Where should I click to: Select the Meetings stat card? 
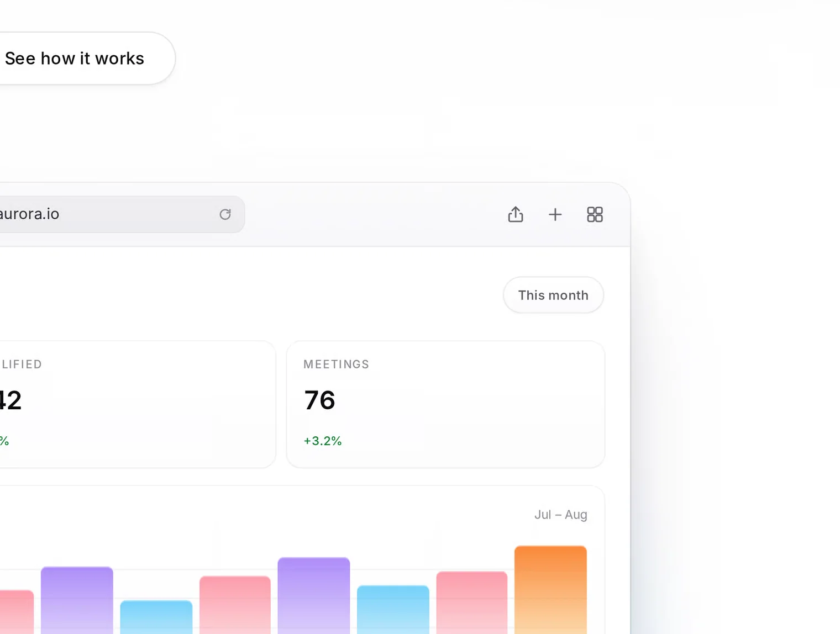tap(445, 404)
